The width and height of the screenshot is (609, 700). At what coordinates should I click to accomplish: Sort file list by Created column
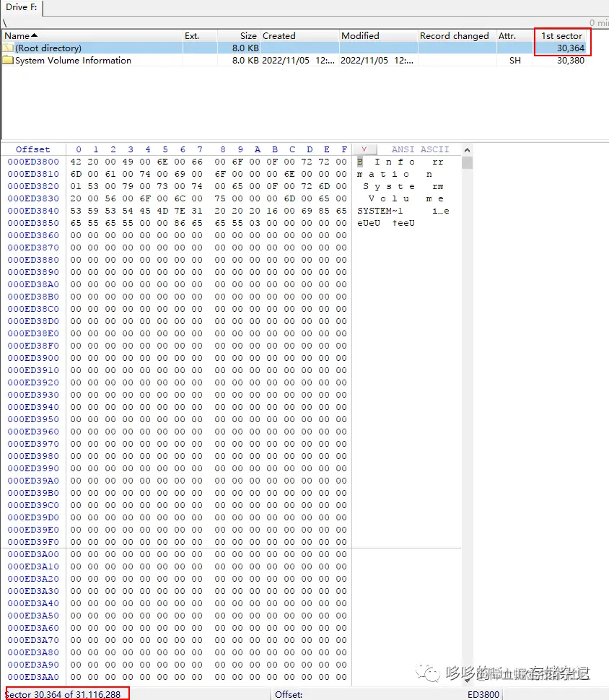point(299,35)
